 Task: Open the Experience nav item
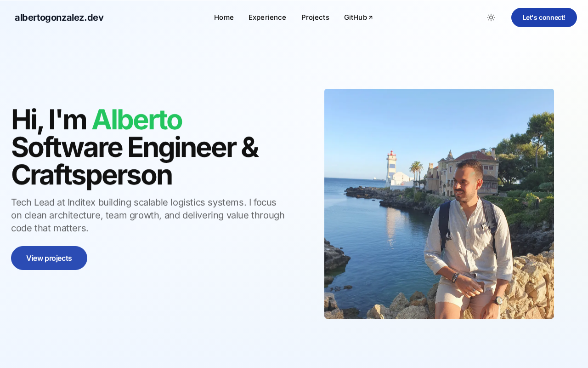[267, 17]
